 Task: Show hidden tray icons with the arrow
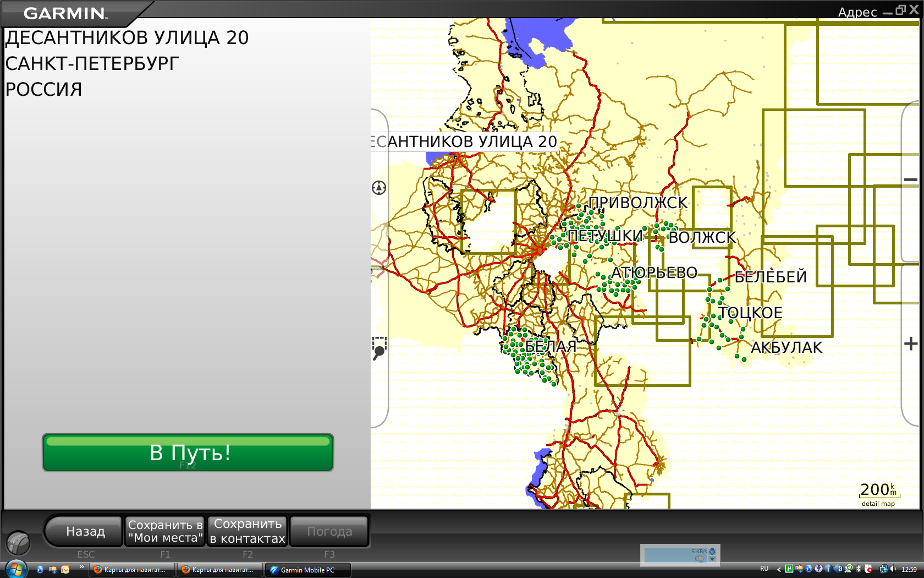click(x=779, y=569)
